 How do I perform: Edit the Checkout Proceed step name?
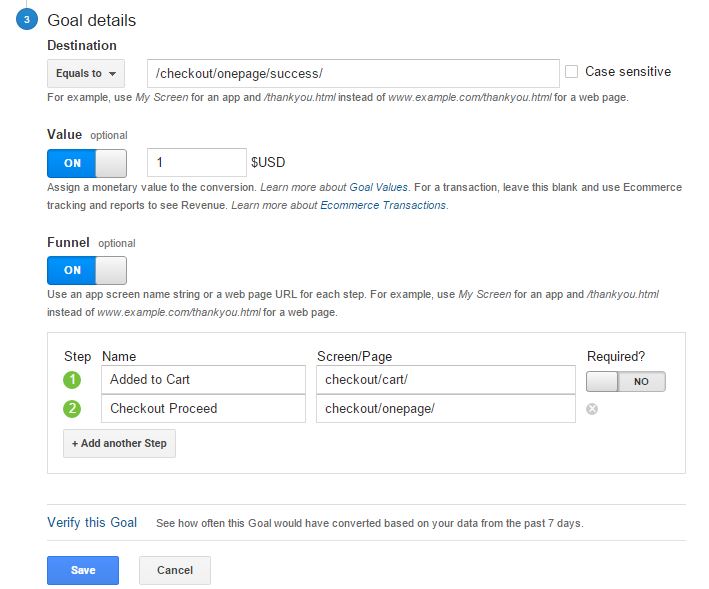click(x=203, y=408)
